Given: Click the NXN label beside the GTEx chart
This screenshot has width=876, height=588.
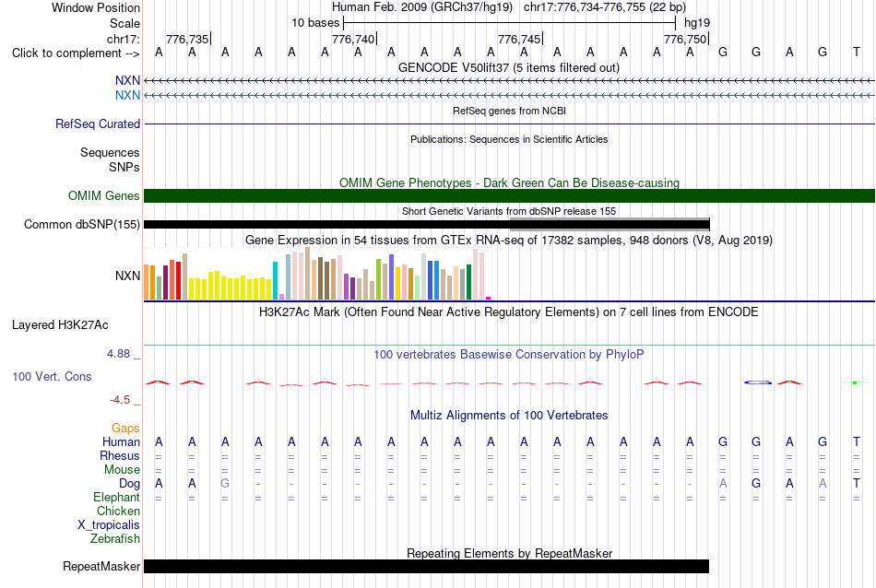Looking at the screenshot, I should coord(127,276).
